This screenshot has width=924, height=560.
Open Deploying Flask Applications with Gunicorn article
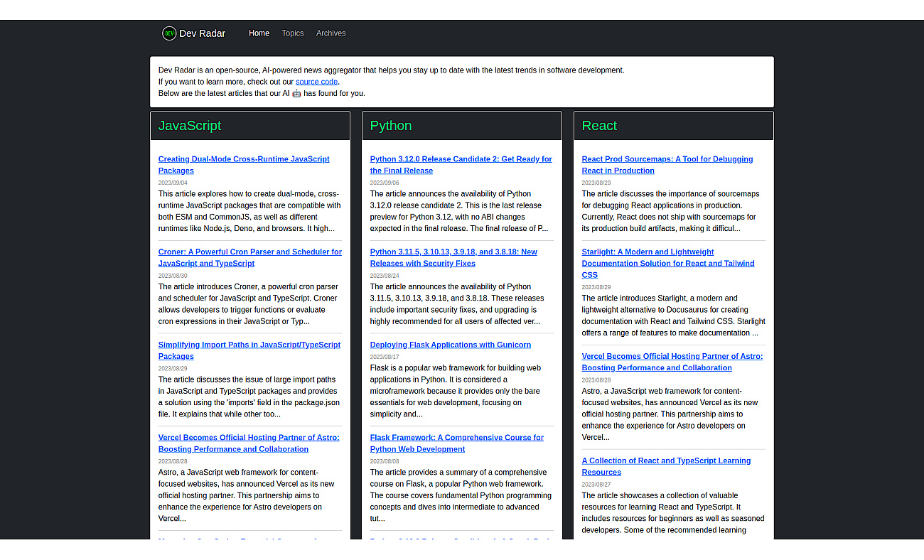(451, 345)
